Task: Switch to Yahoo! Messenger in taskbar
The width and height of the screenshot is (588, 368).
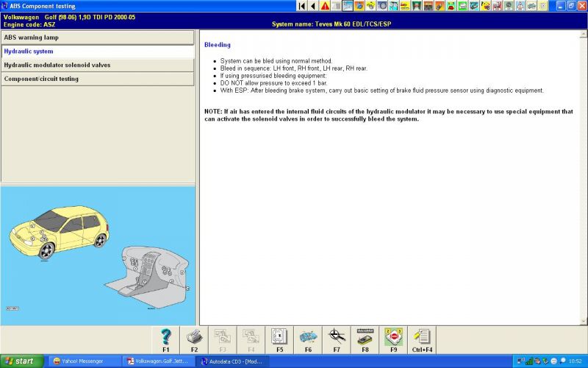Action: (85, 361)
